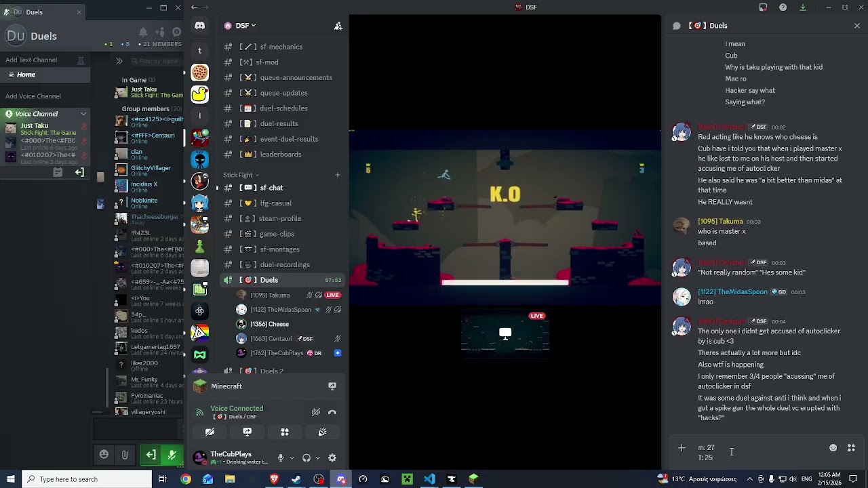Open Steam from the taskbar
Screen dimensions: 868x488
[296, 479]
